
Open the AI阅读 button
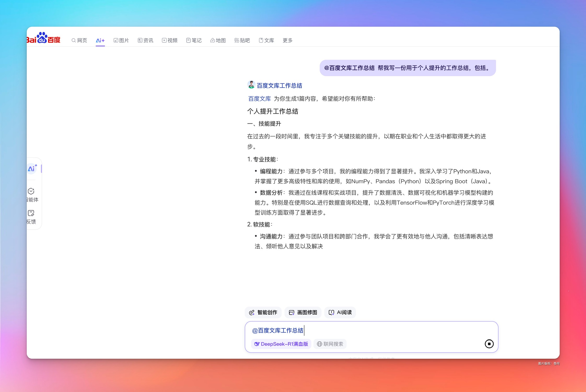coord(340,312)
